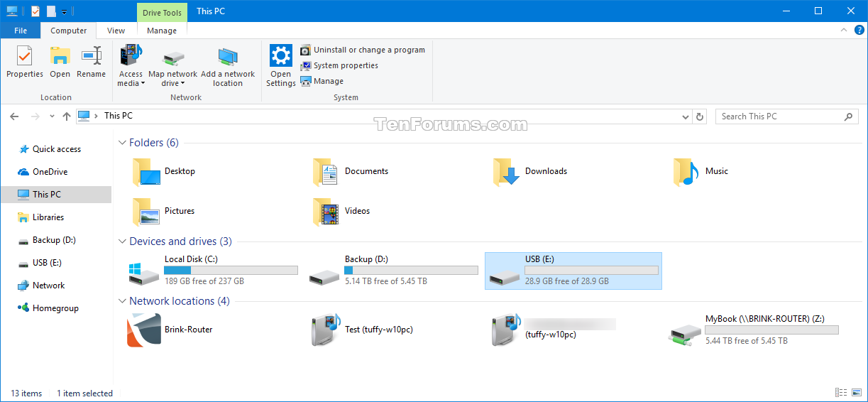Viewport: 868px width, 402px height.
Task: Open the address bar history dropdown
Action: click(685, 116)
